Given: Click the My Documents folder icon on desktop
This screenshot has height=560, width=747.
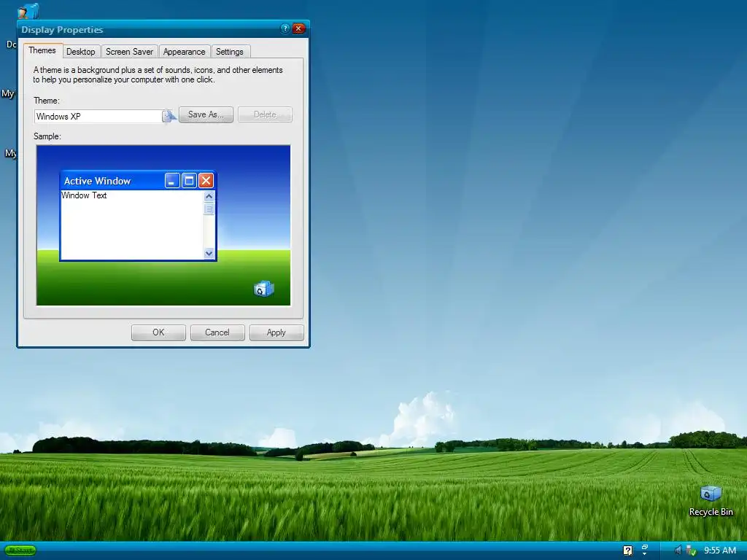Looking at the screenshot, I should (x=28, y=10).
